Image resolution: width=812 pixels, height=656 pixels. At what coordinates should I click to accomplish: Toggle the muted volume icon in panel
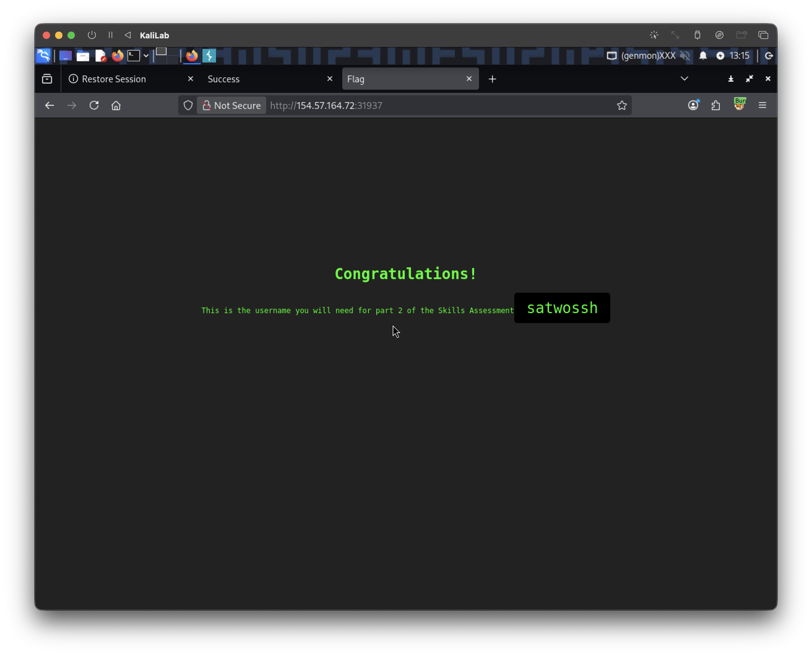685,56
